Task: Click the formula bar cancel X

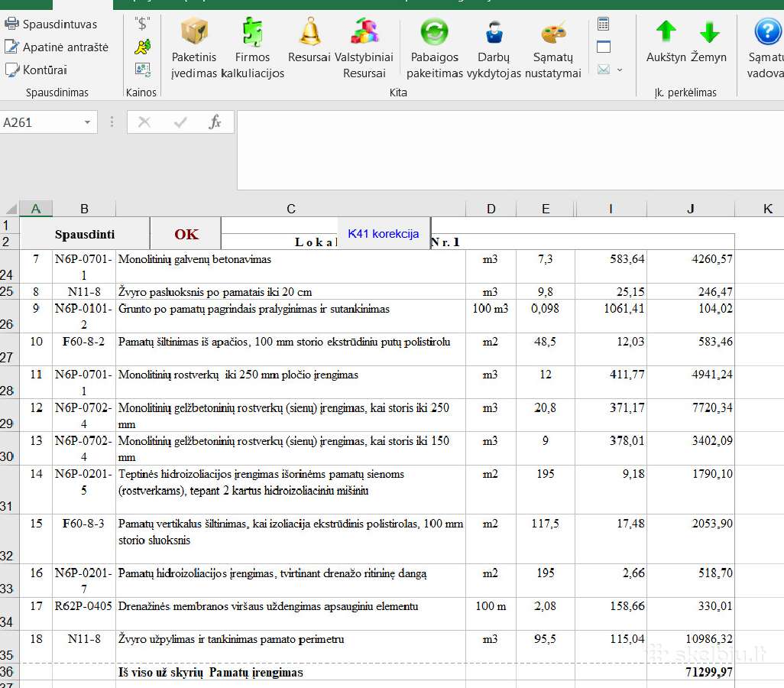Action: tap(144, 122)
